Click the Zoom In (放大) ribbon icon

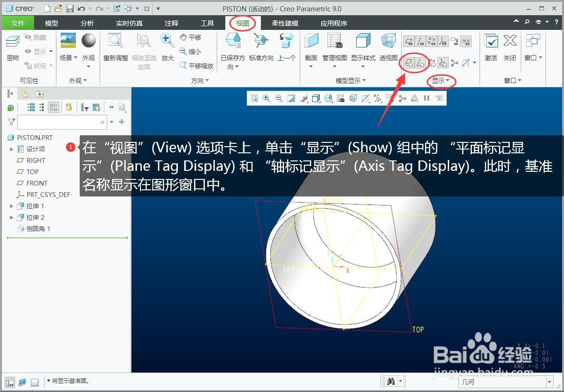[167, 47]
